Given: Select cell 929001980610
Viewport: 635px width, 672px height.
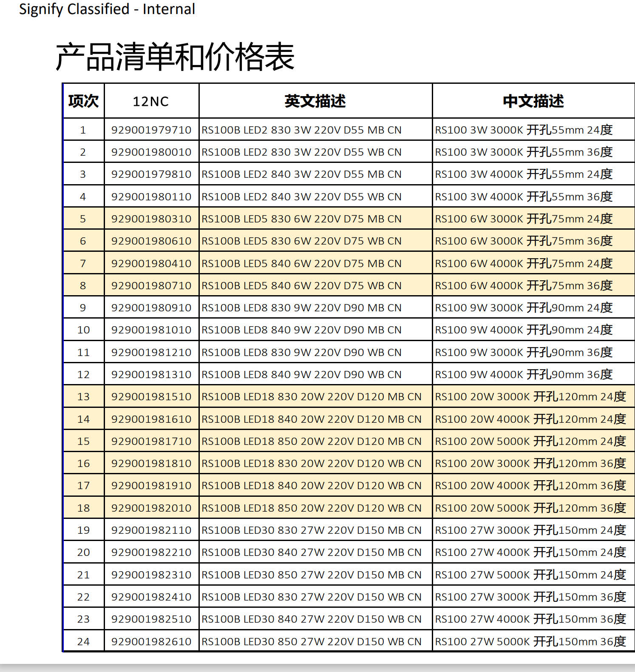Looking at the screenshot, I should click(151, 241).
